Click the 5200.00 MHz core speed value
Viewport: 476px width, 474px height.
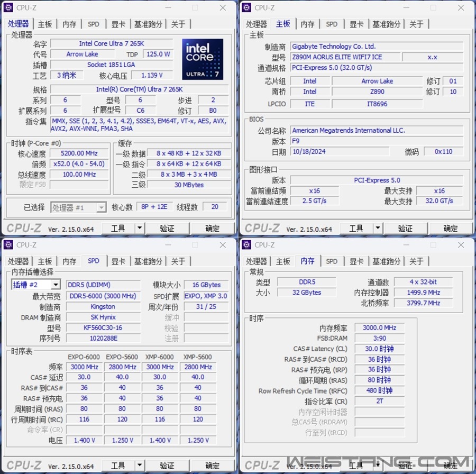[79, 153]
